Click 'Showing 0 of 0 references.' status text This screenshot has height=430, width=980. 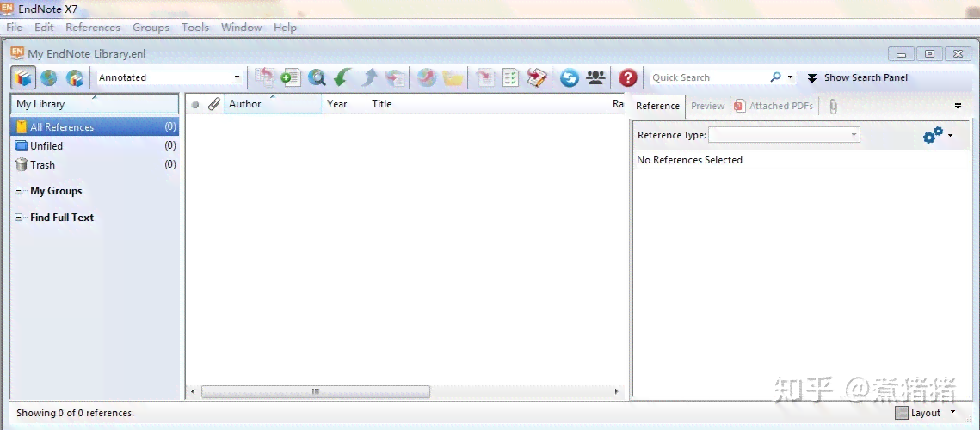[75, 413]
